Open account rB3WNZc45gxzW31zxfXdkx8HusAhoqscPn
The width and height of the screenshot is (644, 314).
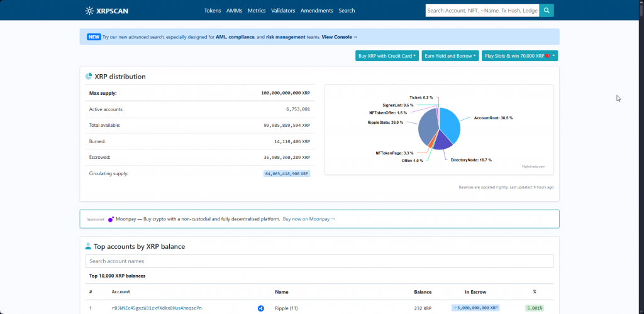157,308
